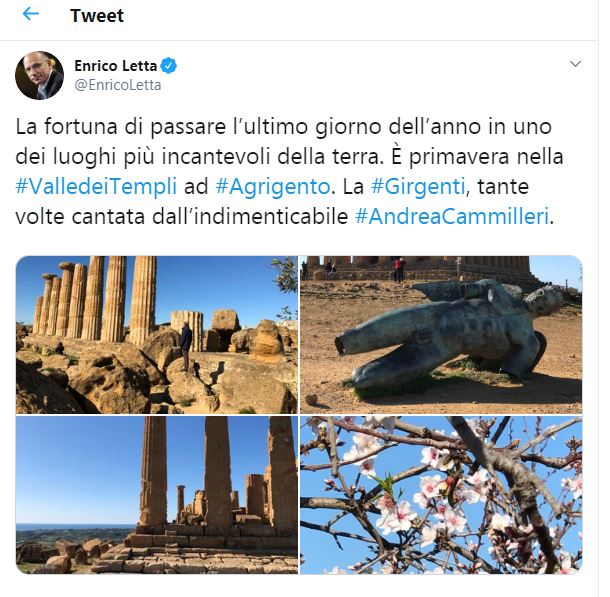Follow the #Agrigento hashtag link

coord(273,186)
